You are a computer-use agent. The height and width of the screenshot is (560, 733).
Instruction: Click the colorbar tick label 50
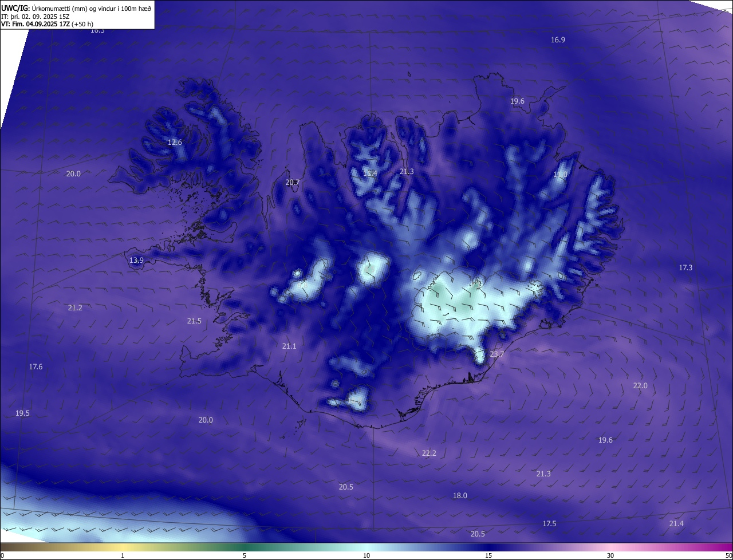(728, 555)
